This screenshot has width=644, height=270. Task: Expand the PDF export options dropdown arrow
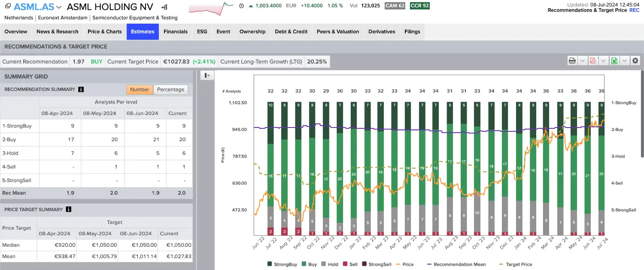pos(603,61)
